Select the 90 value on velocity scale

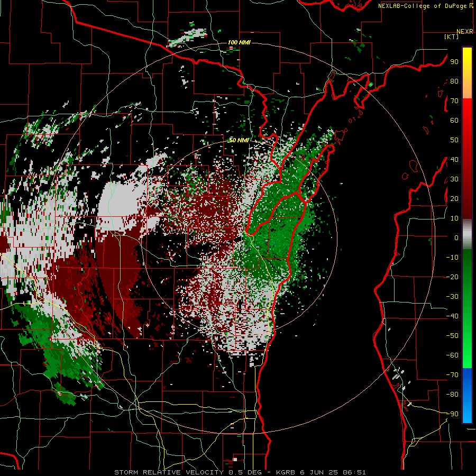click(x=454, y=62)
